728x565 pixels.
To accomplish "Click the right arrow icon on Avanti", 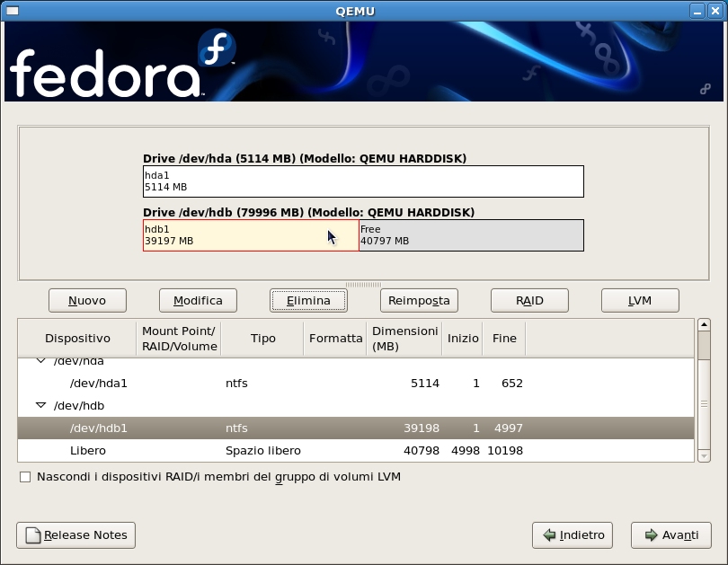I will click(x=652, y=535).
